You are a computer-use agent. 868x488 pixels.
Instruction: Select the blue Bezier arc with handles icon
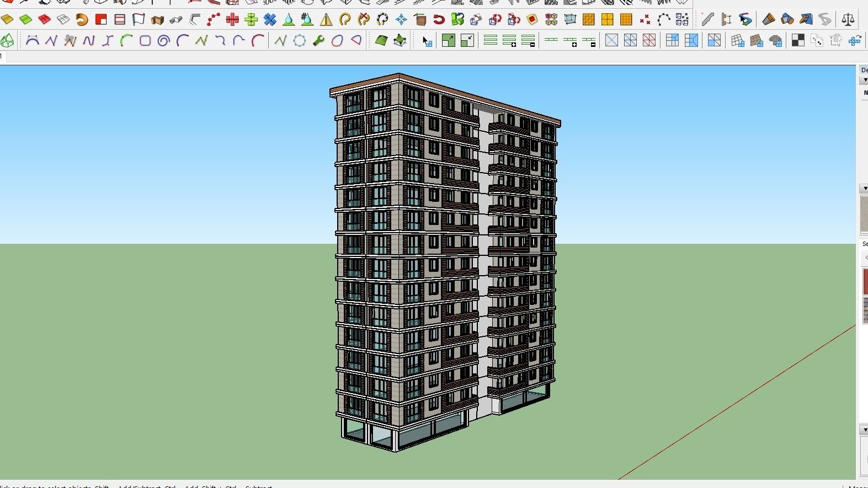[33, 40]
